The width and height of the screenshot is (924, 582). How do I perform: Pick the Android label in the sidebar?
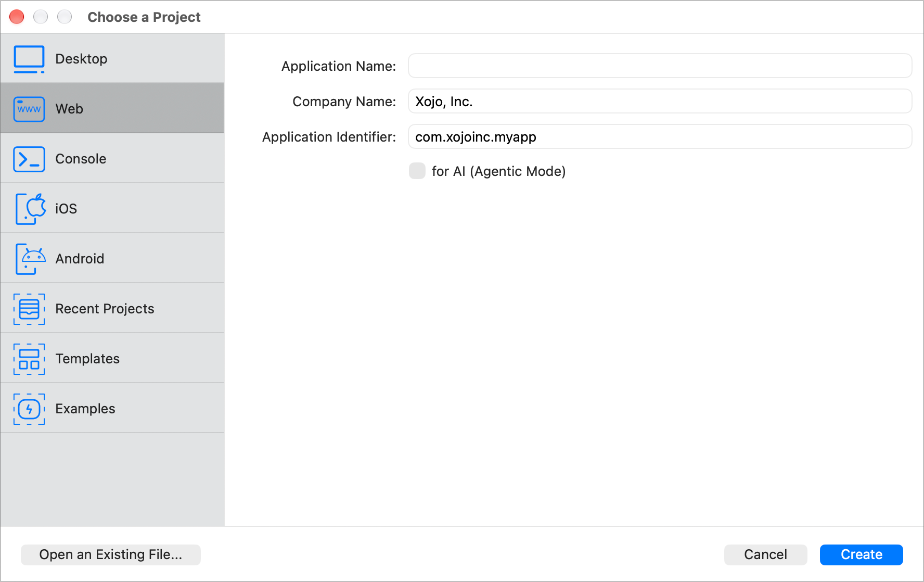pos(80,259)
